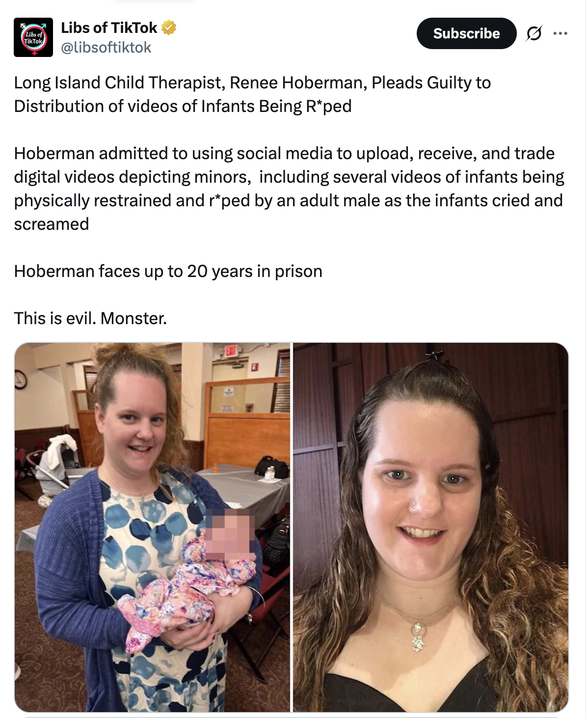Click the paragraph starting 'Hoberman admitted to'
The image size is (588, 718).
pos(289,189)
